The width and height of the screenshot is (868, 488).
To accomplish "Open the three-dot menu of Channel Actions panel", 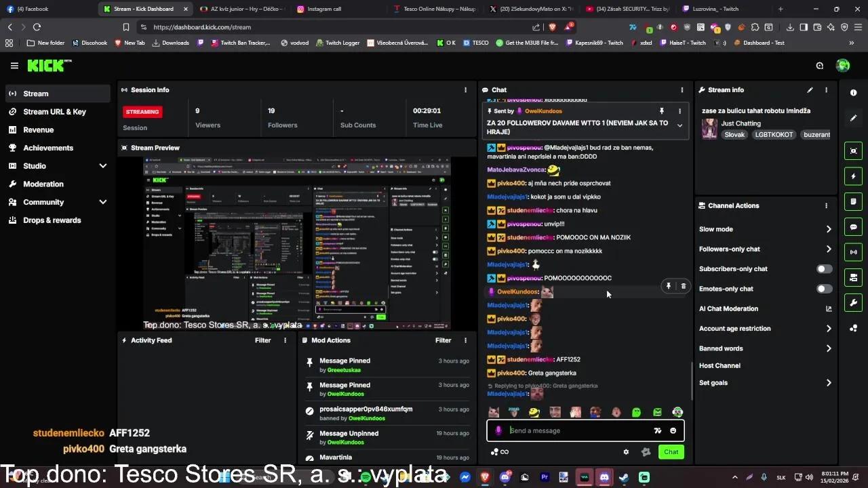I will [826, 205].
